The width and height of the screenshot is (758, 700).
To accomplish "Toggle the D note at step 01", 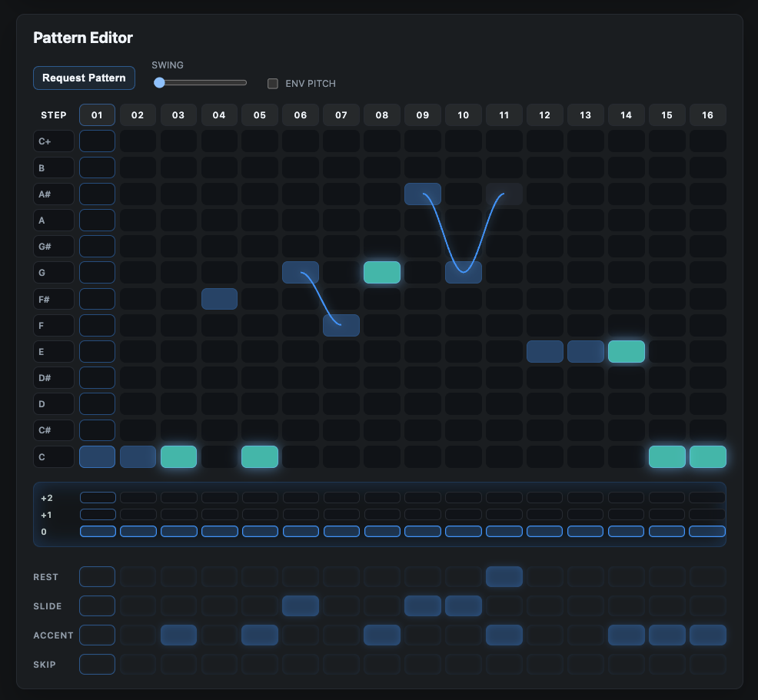I will pyautogui.click(x=97, y=404).
